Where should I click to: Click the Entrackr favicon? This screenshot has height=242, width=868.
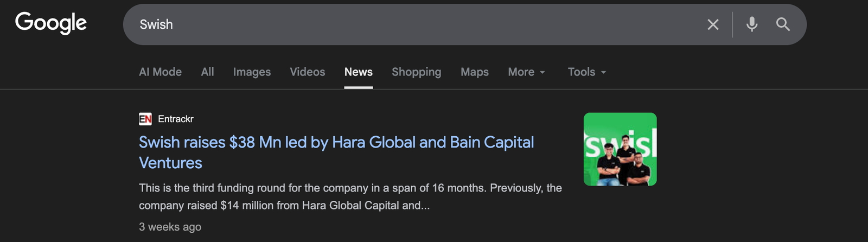pyautogui.click(x=145, y=119)
